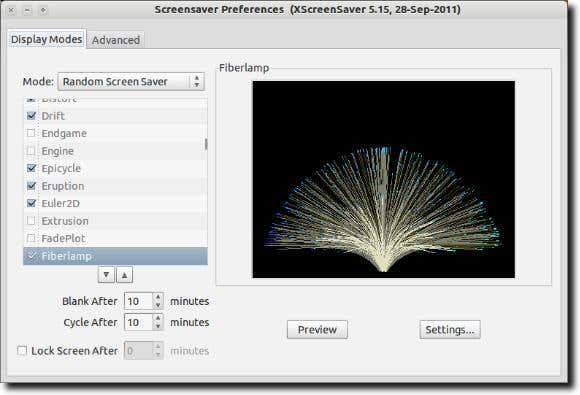
Task: Click the screensaver list scrollbar handle
Action: click(x=206, y=144)
